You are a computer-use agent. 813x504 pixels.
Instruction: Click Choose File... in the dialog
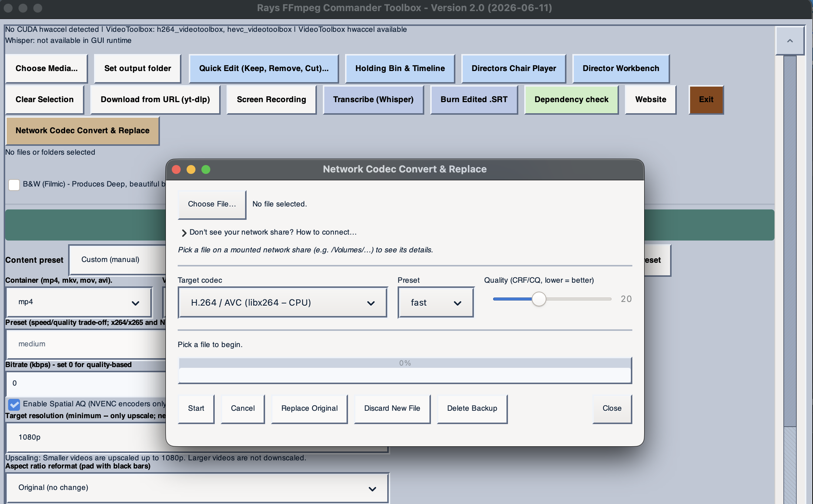point(212,204)
